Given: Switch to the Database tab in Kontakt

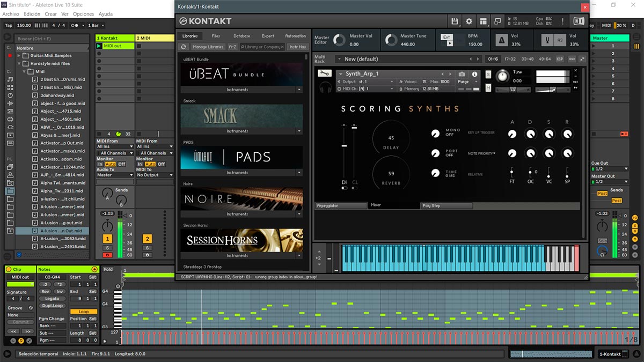Looking at the screenshot, I should point(242,36).
